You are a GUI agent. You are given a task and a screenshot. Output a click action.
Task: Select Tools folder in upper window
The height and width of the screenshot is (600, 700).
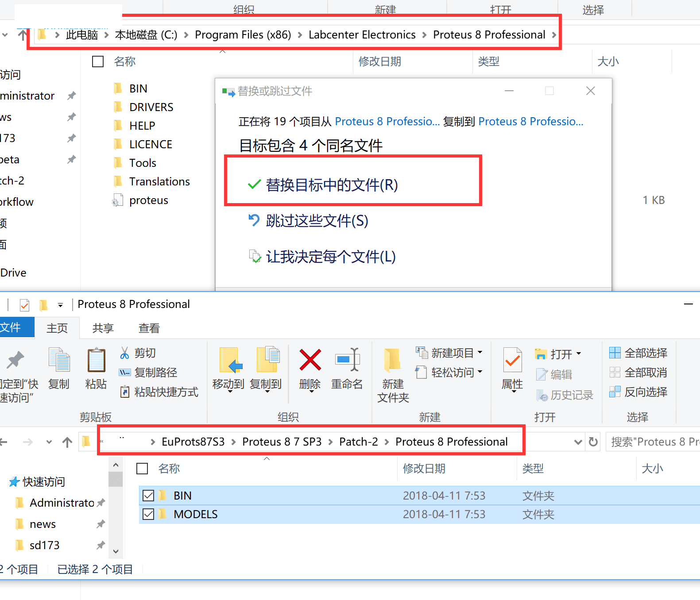143,163
